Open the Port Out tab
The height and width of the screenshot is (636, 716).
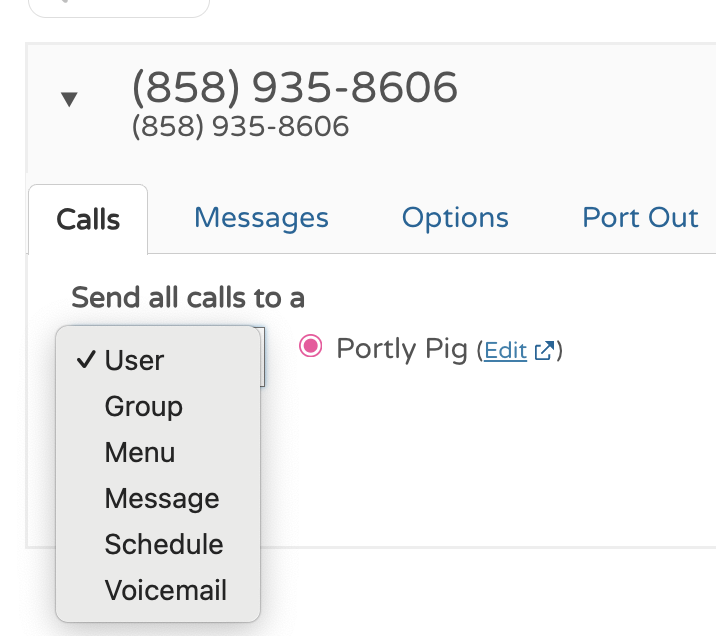pyautogui.click(x=640, y=218)
